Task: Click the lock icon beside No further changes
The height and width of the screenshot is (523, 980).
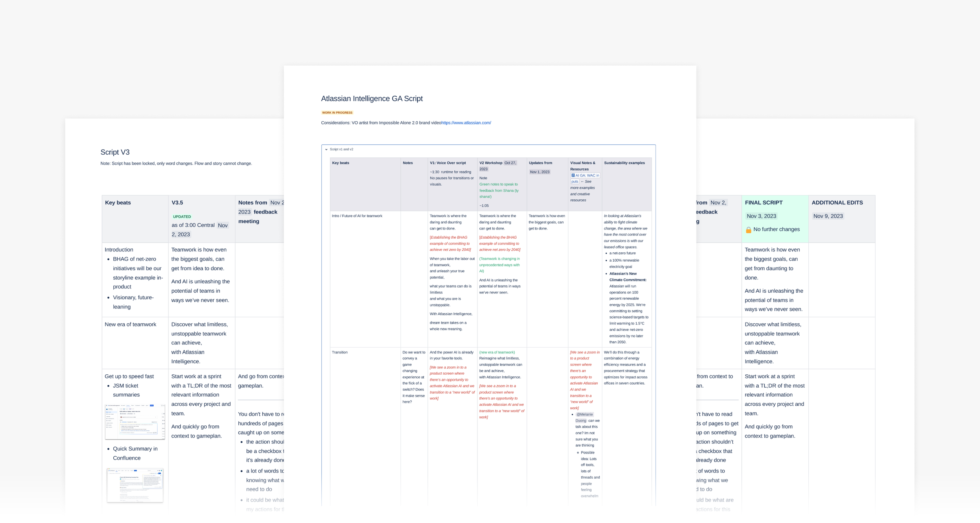Action: coord(749,229)
